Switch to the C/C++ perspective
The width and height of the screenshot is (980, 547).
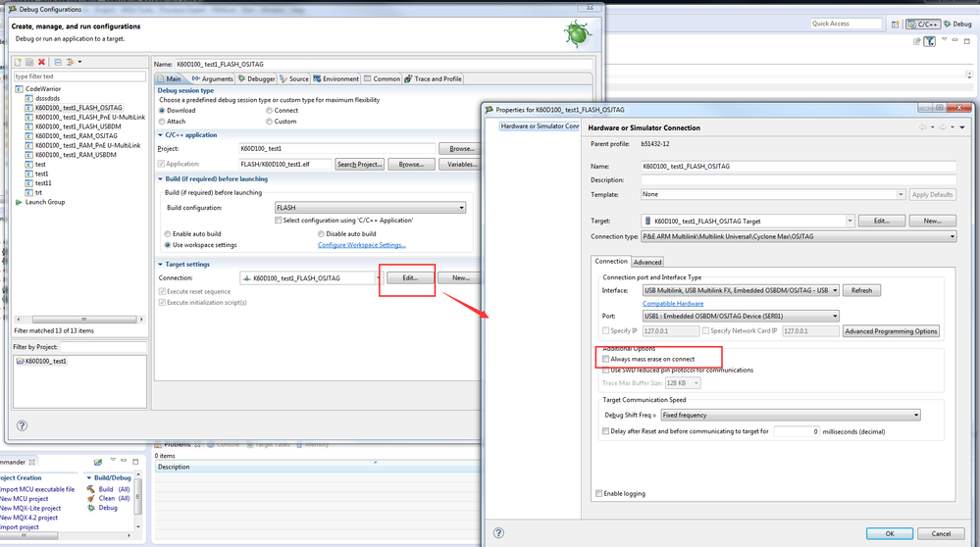coord(923,24)
